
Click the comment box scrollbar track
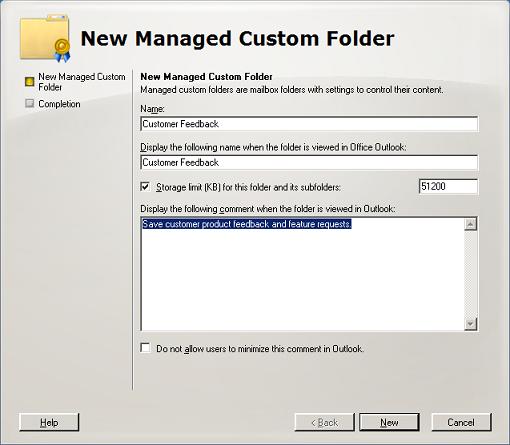click(470, 274)
